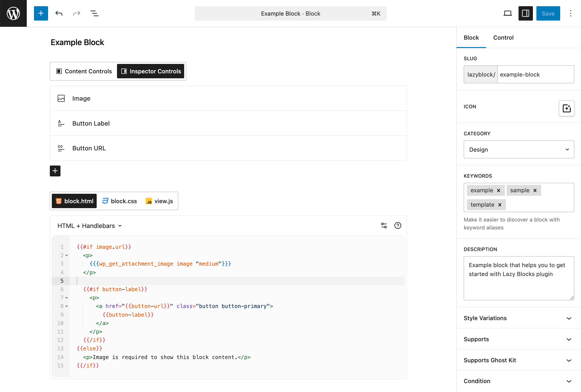Remove the sample keyword tag

tap(535, 190)
